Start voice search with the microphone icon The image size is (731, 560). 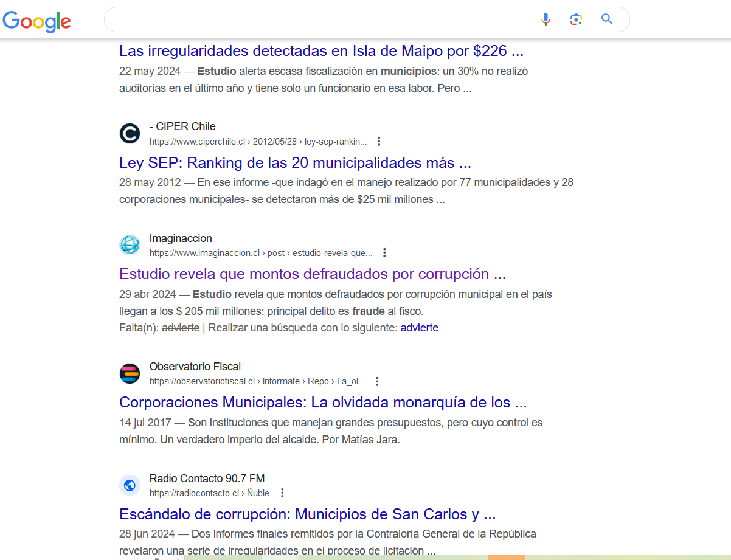(546, 19)
